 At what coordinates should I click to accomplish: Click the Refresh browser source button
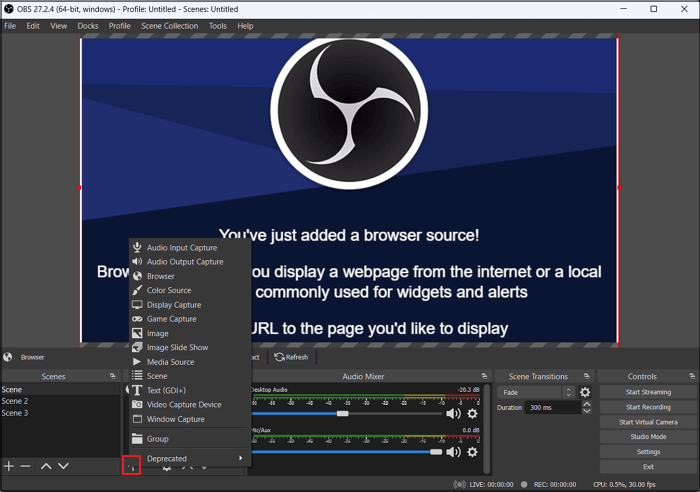[x=292, y=357]
